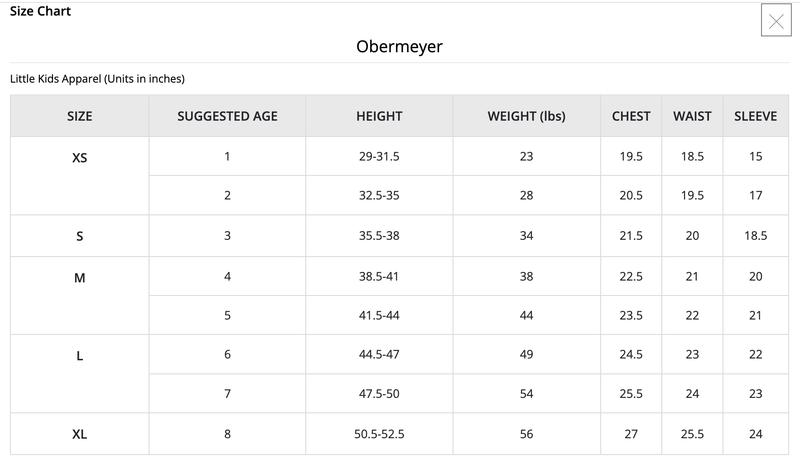Select the S size cell
This screenshot has height=466, width=800.
click(80, 236)
